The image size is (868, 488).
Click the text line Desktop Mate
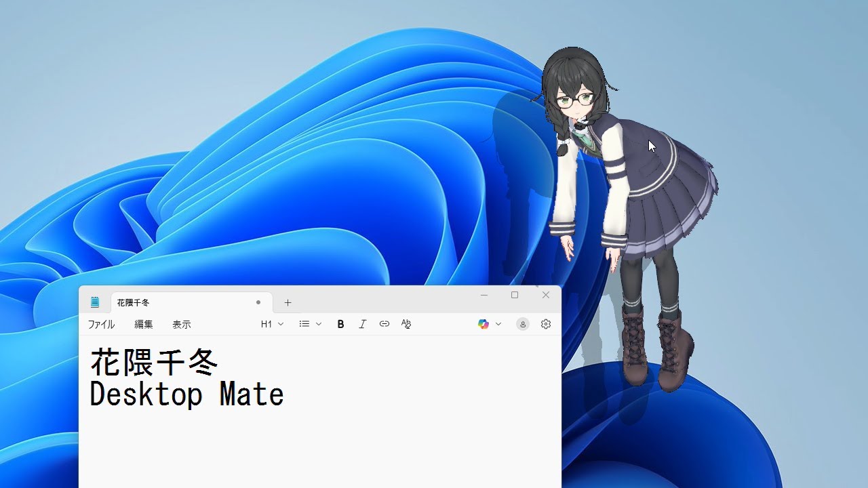[186, 394]
